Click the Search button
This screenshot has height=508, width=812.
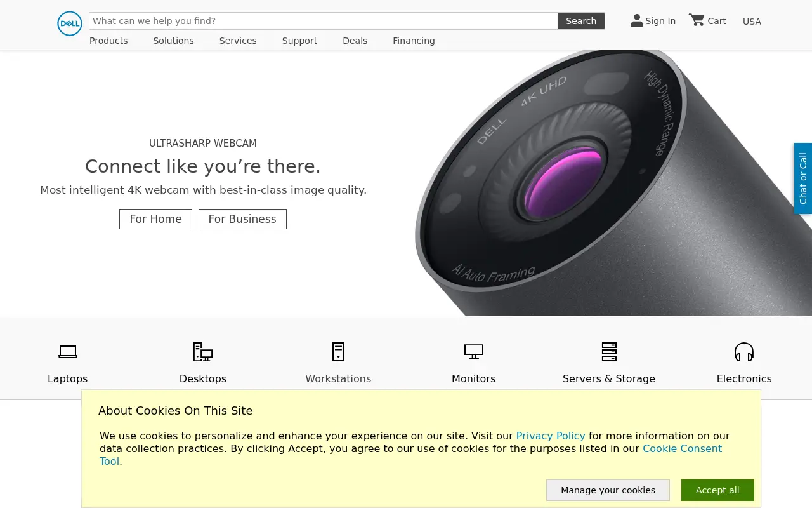pyautogui.click(x=581, y=21)
